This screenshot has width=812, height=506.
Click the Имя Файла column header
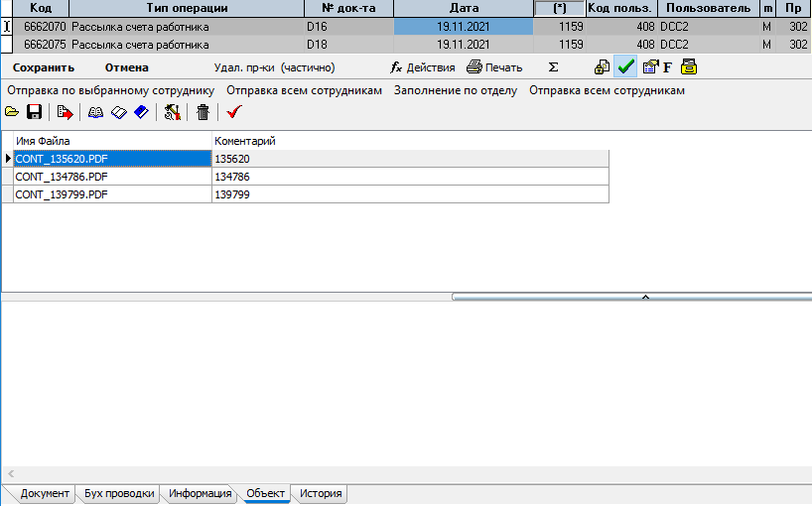click(x=112, y=141)
